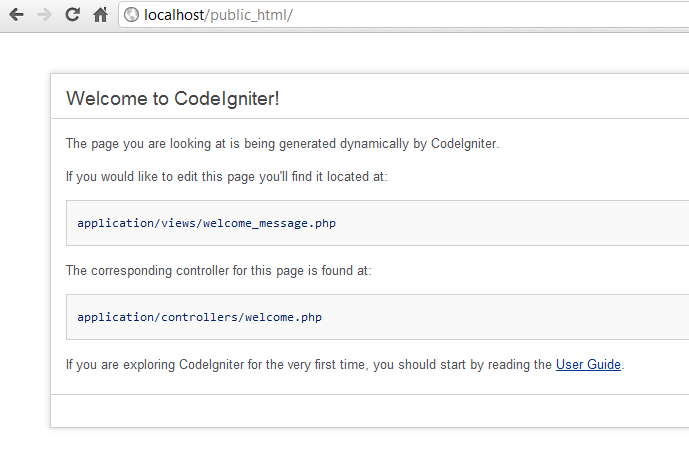Reload the current page
The height and width of the screenshot is (462, 689).
pyautogui.click(x=72, y=15)
